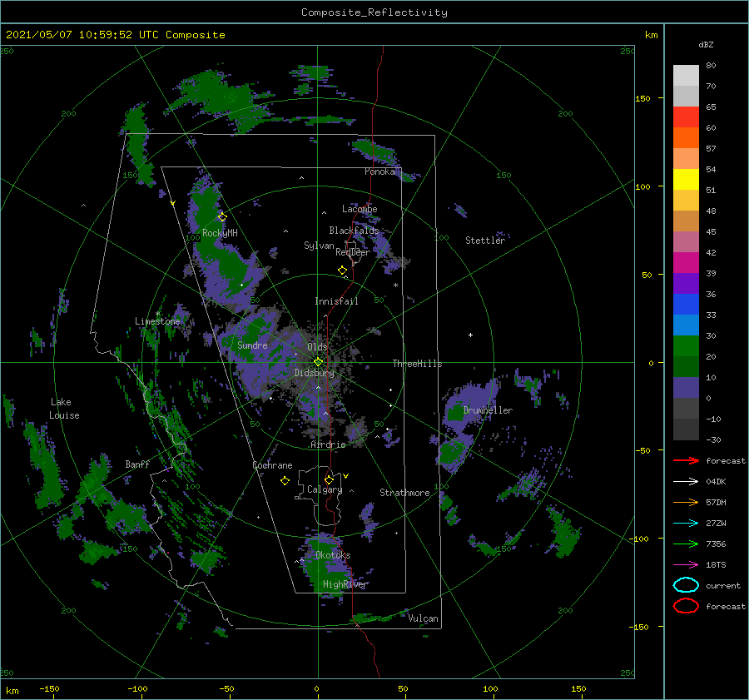Click the RockyMH label
Screen dimensions: 749x700
point(220,233)
